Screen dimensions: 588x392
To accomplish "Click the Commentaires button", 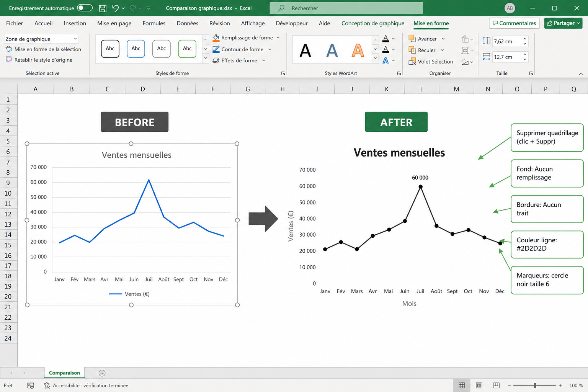I will coord(514,23).
